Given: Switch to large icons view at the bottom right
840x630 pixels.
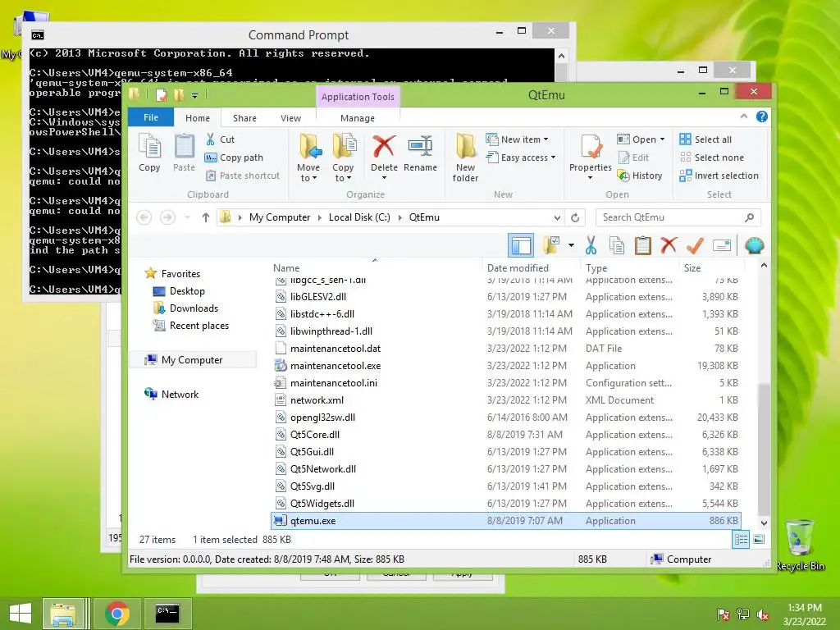Looking at the screenshot, I should (x=759, y=540).
